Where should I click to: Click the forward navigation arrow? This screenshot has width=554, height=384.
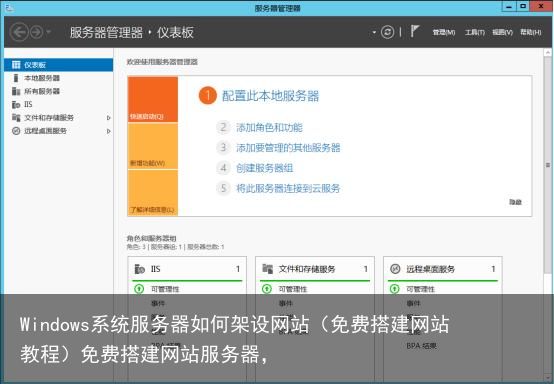[x=36, y=32]
